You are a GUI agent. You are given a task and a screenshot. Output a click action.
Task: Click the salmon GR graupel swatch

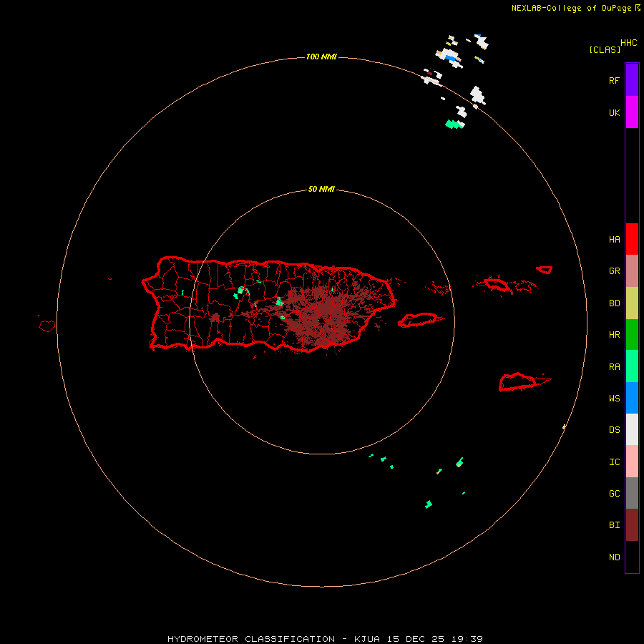632,271
